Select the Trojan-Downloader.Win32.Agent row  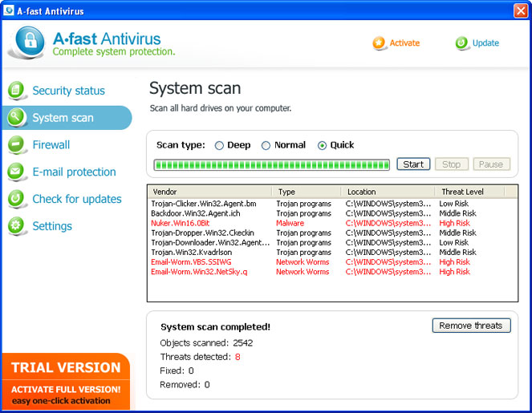[x=332, y=243]
